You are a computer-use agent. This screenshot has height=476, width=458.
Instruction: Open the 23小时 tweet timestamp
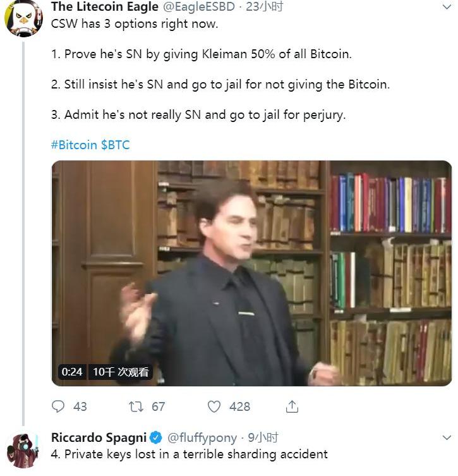pyautogui.click(x=264, y=7)
